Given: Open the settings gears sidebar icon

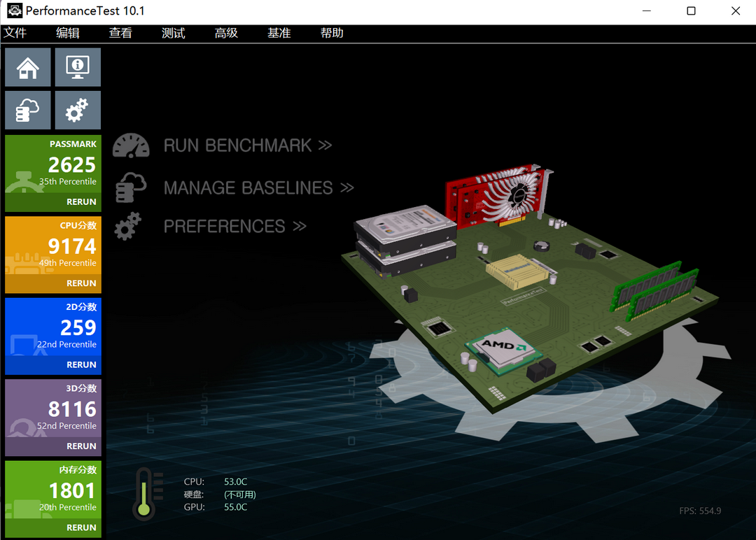Looking at the screenshot, I should [78, 111].
